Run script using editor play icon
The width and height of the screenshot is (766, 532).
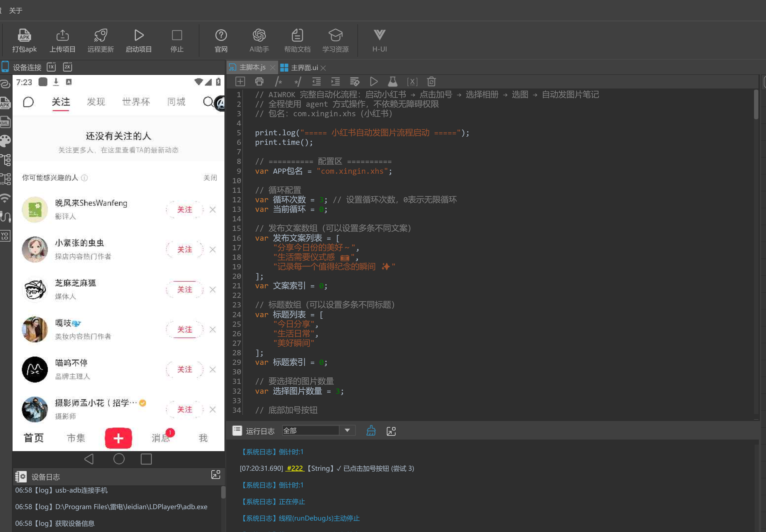point(374,82)
